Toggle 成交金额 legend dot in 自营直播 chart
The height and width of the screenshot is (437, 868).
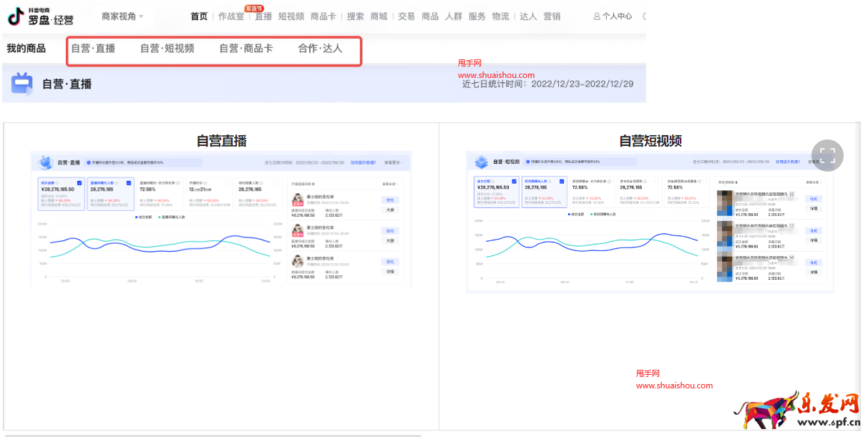[136, 217]
